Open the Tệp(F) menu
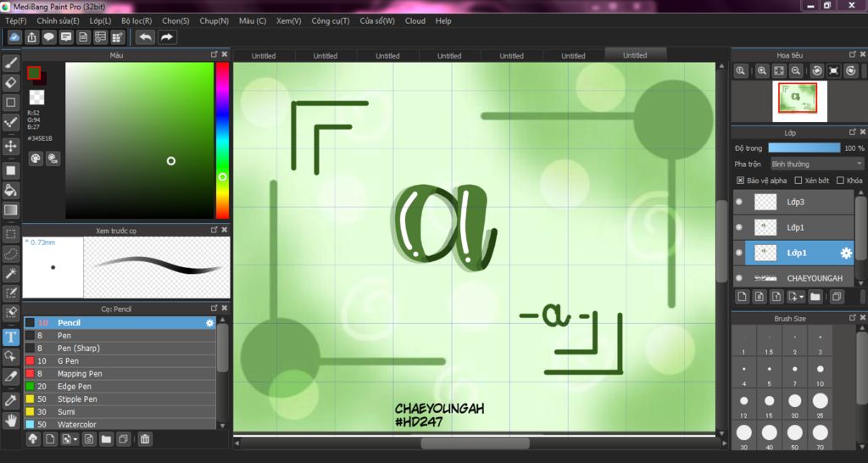868x463 pixels. [x=15, y=21]
